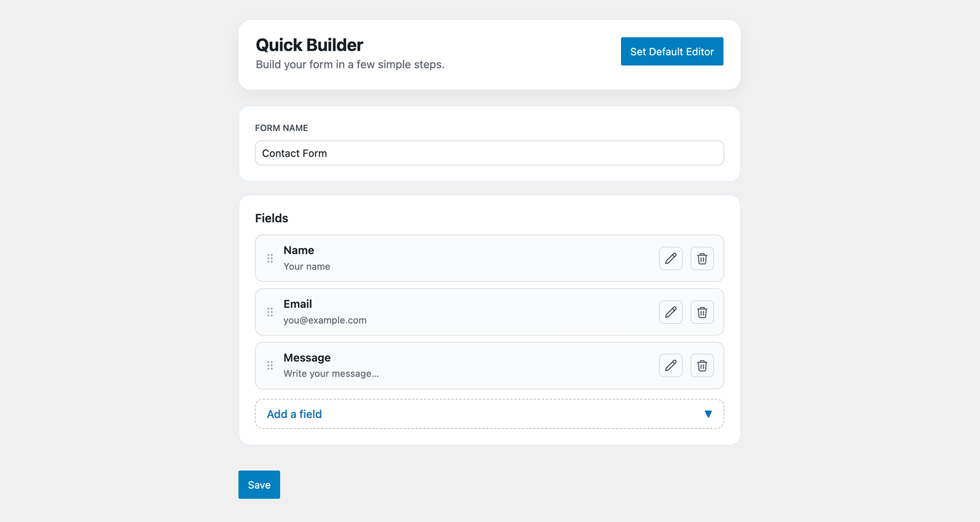Delete the Name field using trash icon
This screenshot has width=980, height=522.
[x=702, y=258]
